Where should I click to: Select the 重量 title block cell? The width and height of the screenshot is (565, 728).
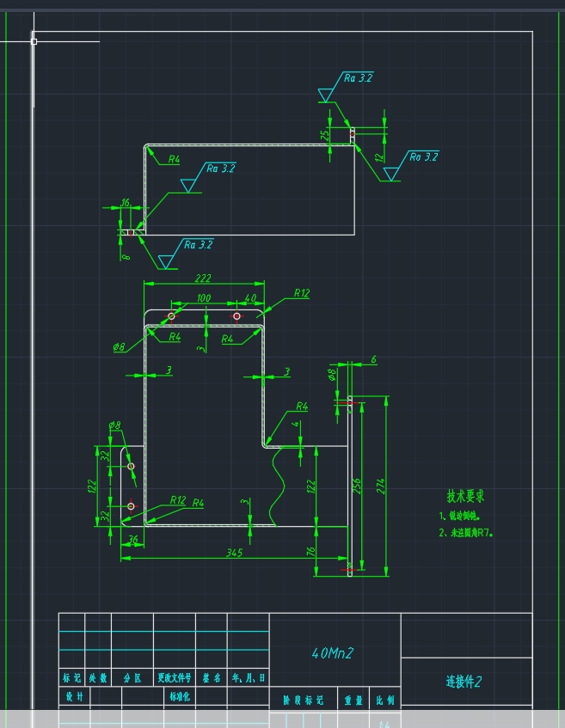pyautogui.click(x=353, y=700)
